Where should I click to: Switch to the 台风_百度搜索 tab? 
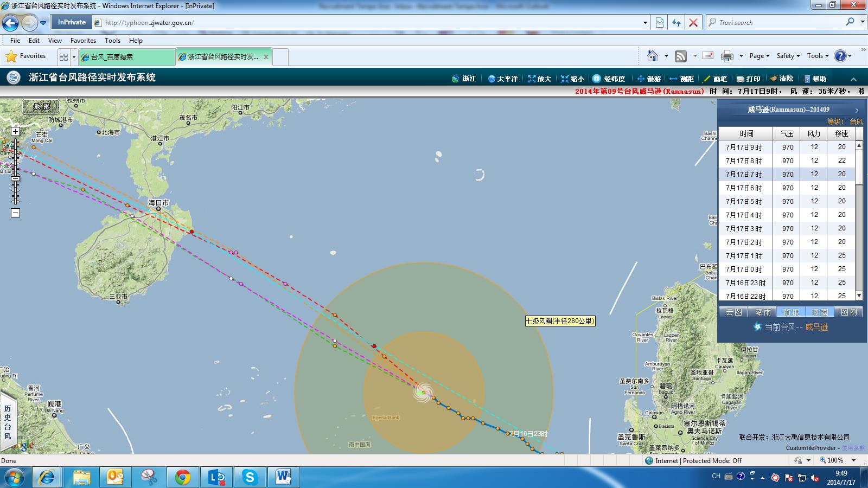coord(126,57)
